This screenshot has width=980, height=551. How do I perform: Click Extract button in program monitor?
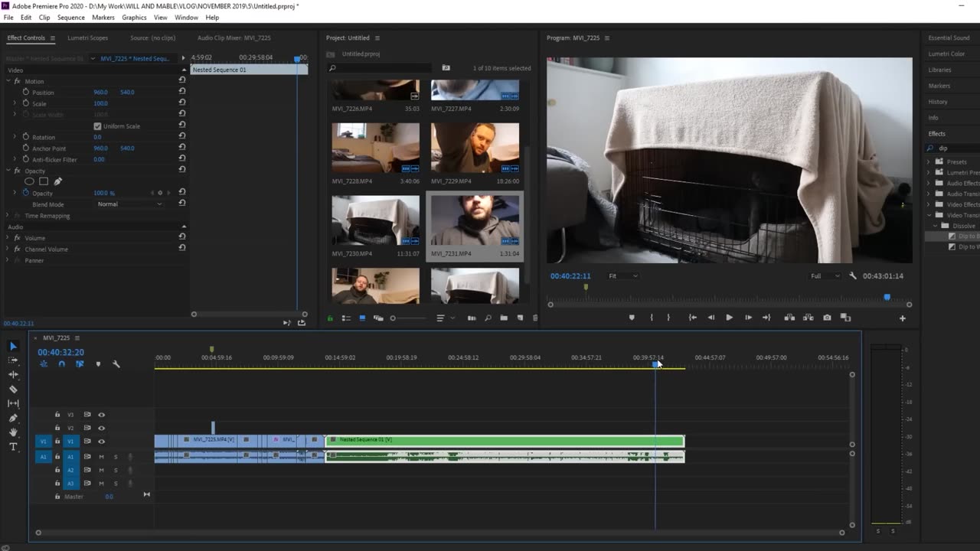808,318
